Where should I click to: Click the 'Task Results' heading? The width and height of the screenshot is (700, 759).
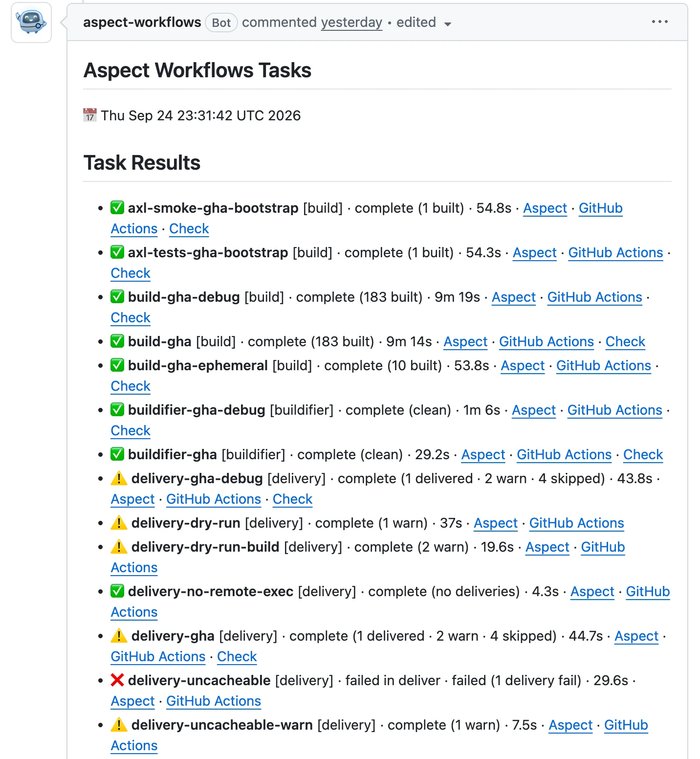pyautogui.click(x=142, y=163)
